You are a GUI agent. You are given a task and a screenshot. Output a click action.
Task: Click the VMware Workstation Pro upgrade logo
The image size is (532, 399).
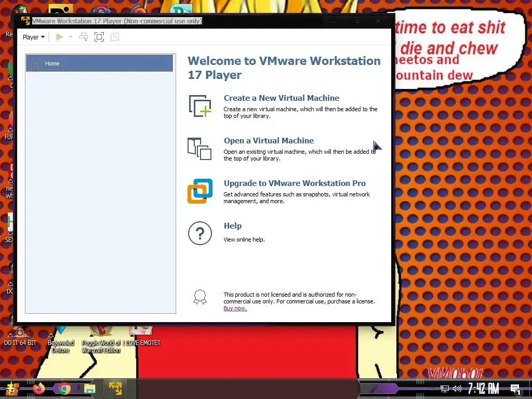tap(200, 191)
